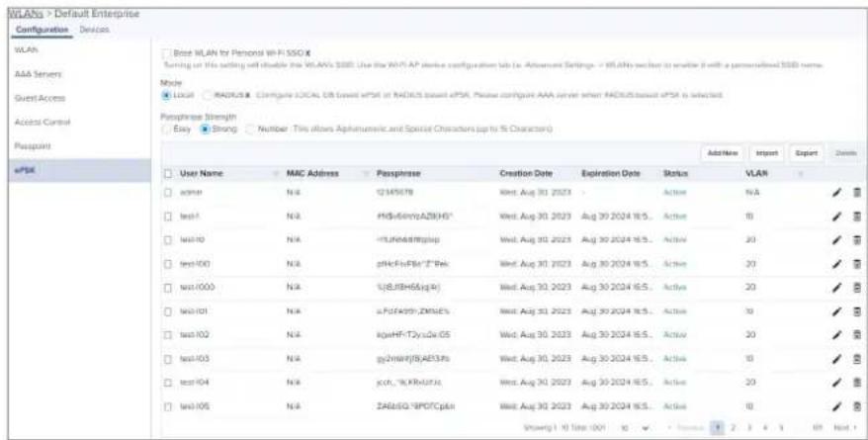Check the test-100 row checkbox

[167, 264]
